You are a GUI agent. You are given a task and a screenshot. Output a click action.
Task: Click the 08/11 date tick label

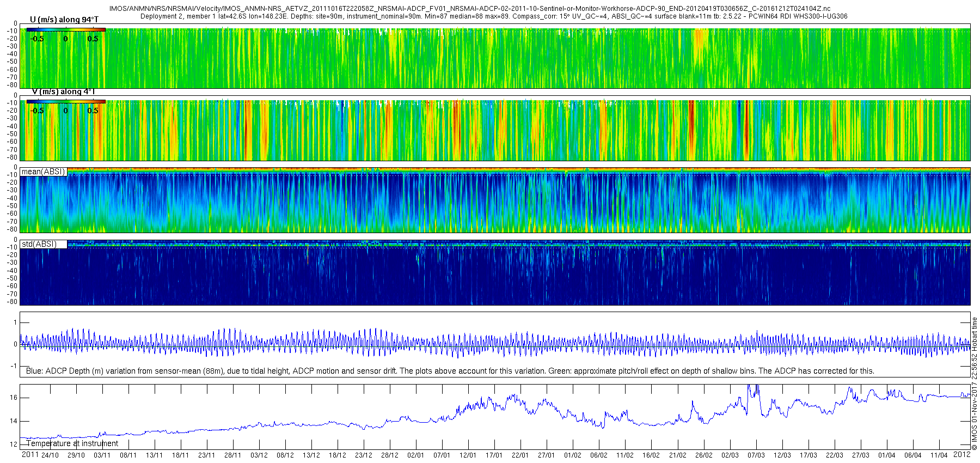(x=128, y=455)
